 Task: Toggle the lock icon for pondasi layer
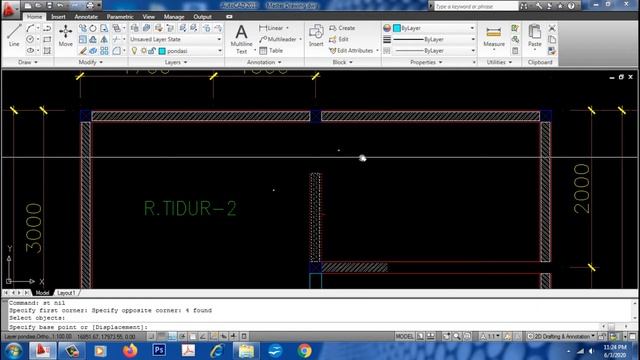(x=151, y=51)
